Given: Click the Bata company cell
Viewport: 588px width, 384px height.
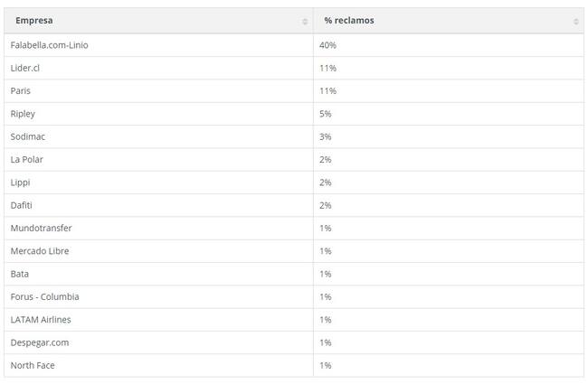Looking at the screenshot, I should point(19,274).
